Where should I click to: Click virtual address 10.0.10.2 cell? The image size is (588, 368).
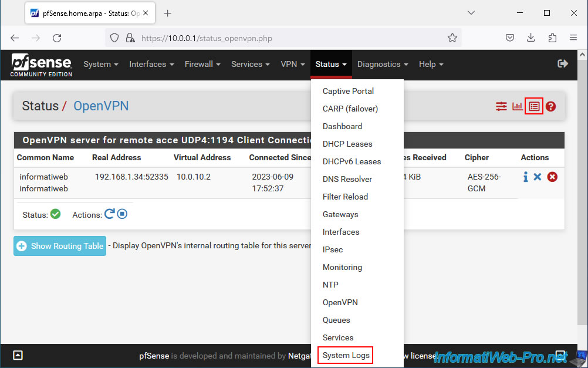click(194, 177)
